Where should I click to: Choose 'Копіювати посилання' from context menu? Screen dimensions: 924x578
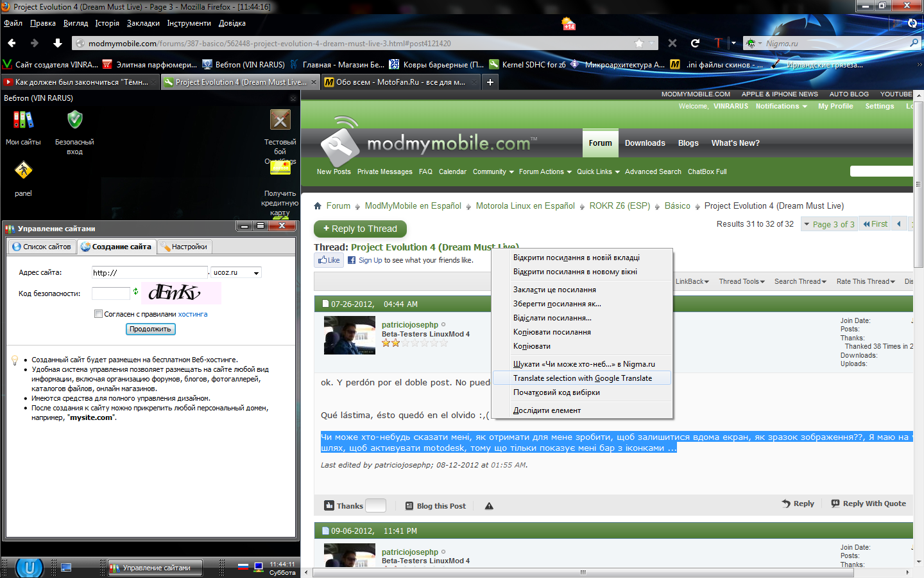pos(582,332)
